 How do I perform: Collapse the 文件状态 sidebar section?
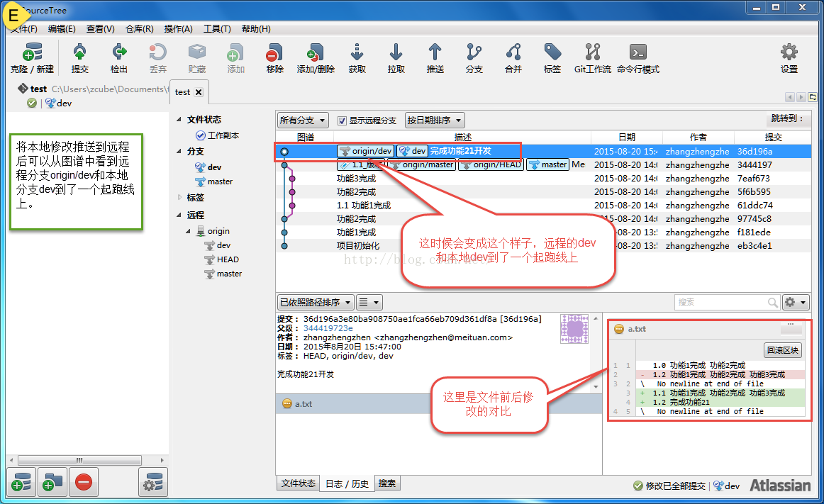click(179, 120)
